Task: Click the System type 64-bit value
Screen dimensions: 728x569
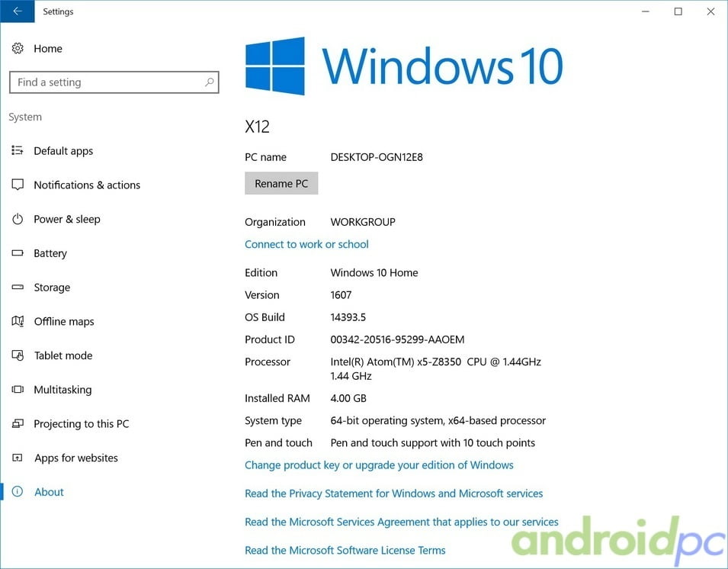Action: pyautogui.click(x=438, y=421)
